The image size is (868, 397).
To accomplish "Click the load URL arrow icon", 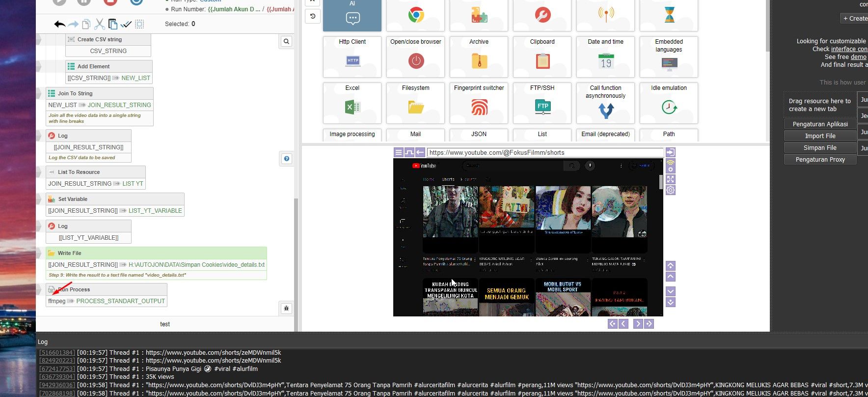I will (x=671, y=152).
